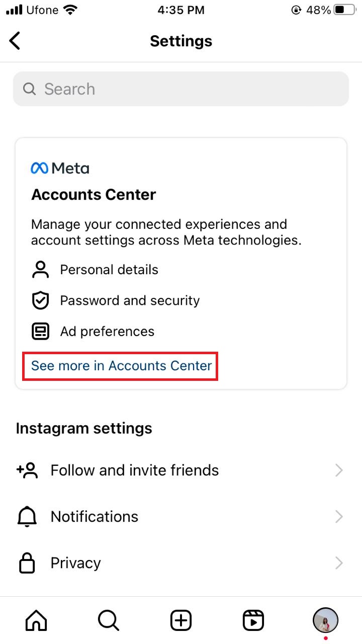Open the Search explore icon in bottom bar
Viewport: 362px width, 644px height.
pos(108,620)
